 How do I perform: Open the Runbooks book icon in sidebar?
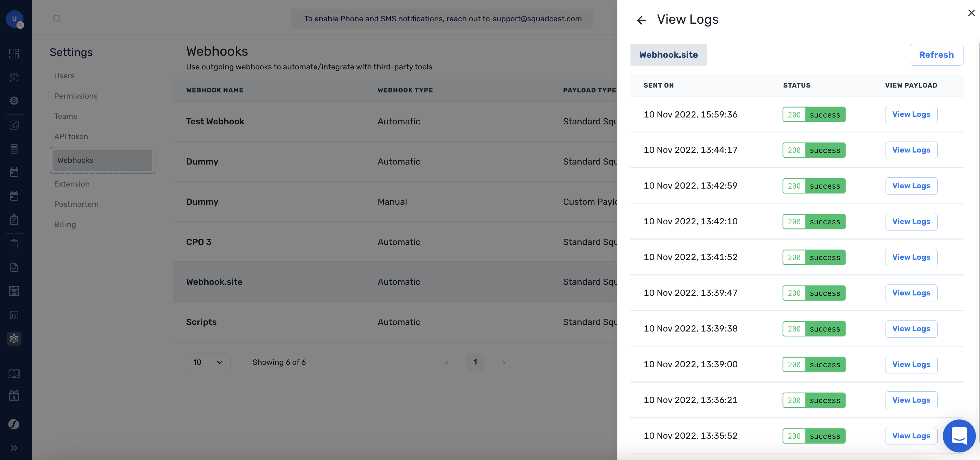point(14,373)
